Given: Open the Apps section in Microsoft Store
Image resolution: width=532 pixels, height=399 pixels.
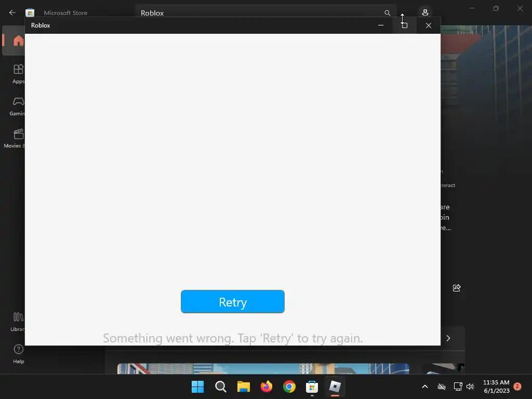Looking at the screenshot, I should pos(18,74).
